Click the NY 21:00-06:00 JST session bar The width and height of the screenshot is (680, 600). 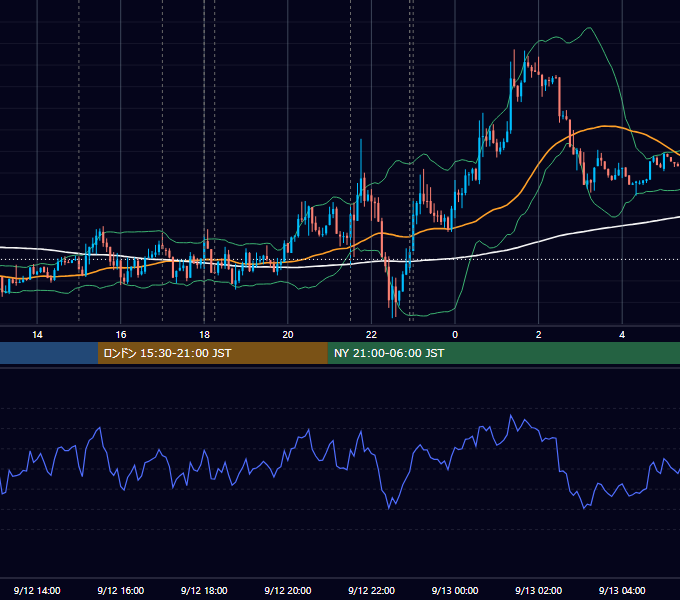[x=503, y=353]
